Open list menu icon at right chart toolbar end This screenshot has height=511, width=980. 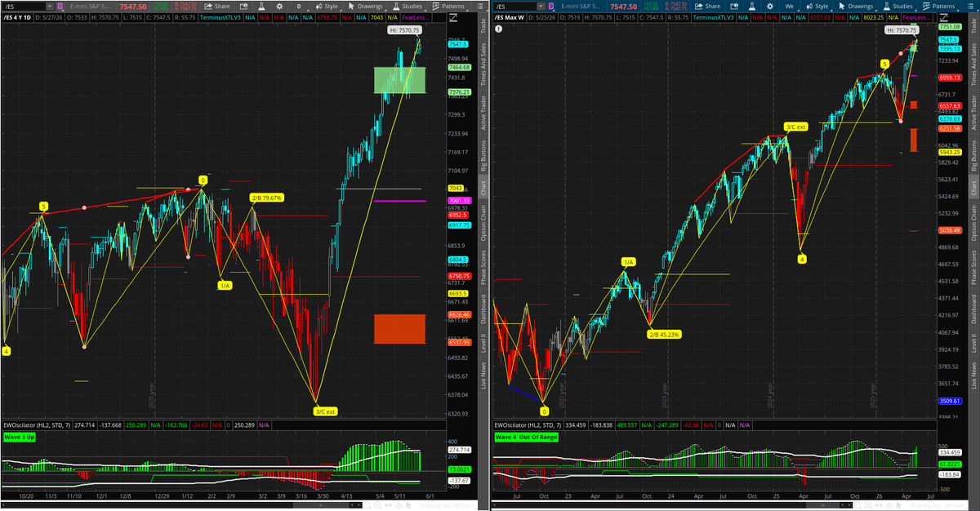969,7
